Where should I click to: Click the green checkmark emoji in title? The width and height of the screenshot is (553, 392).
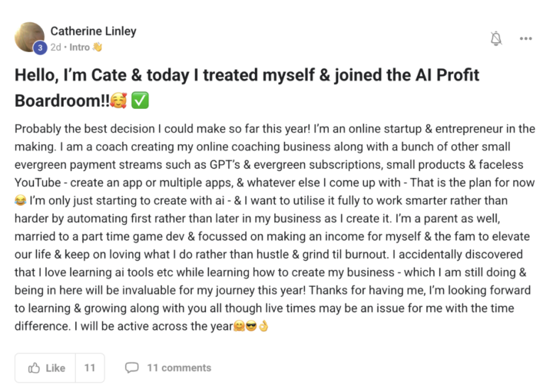pyautogui.click(x=140, y=100)
